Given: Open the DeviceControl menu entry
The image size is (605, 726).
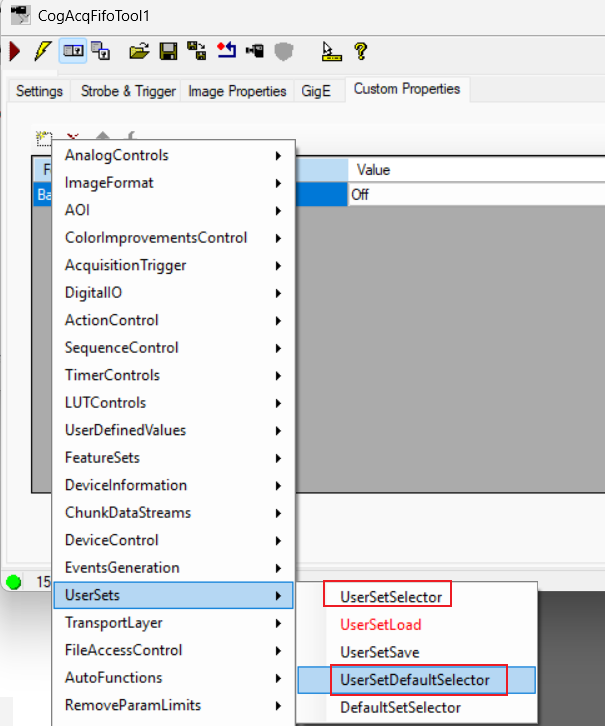Looking at the screenshot, I should click(174, 540).
